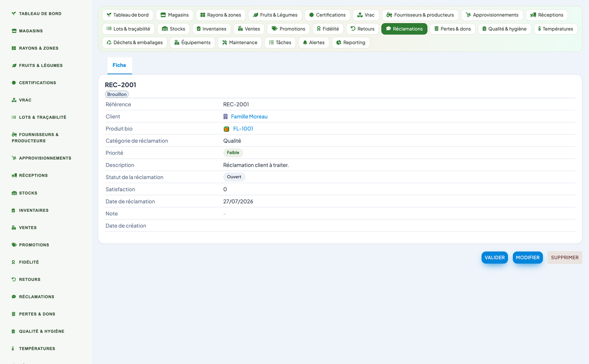
Task: Click the wrench icon on Maintenance tab
Action: (225, 42)
